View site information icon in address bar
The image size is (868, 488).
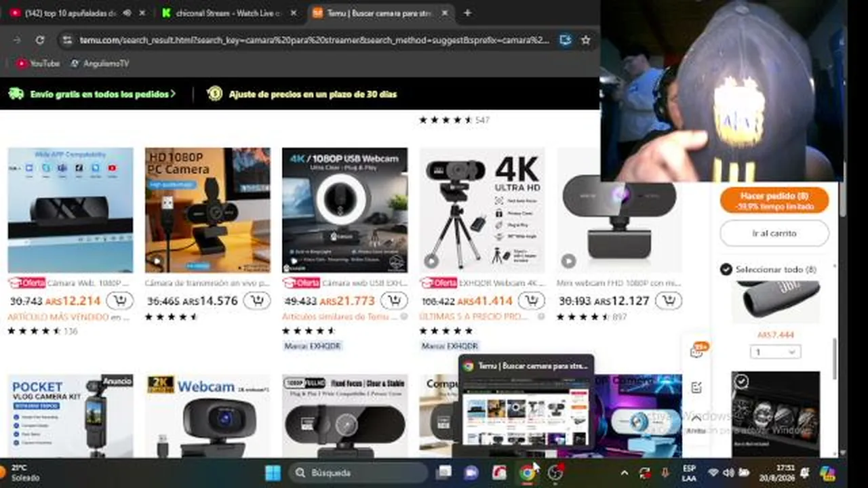(66, 40)
